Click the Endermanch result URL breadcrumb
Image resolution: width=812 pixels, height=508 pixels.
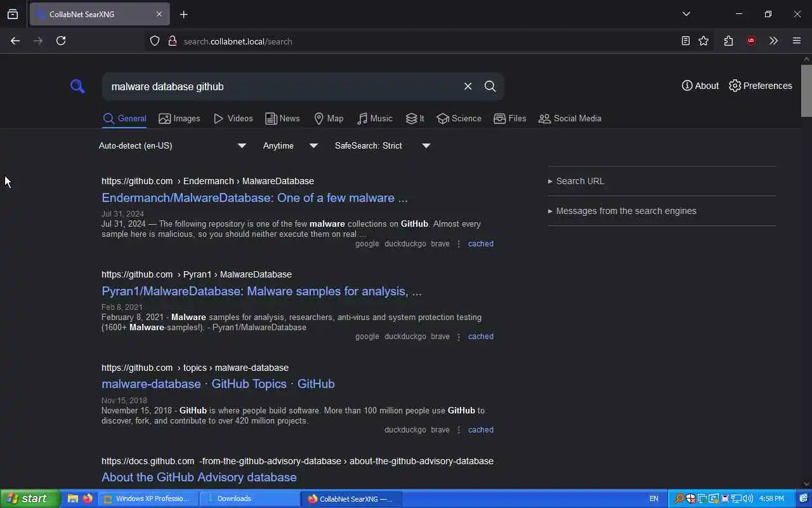tap(207, 181)
